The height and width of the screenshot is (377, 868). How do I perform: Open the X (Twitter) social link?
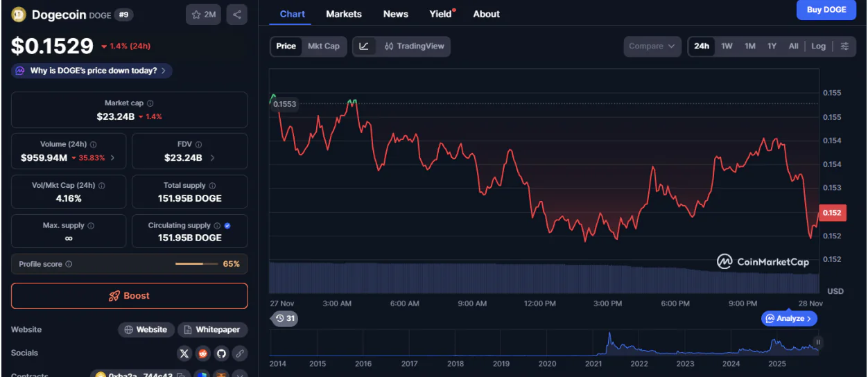184,353
